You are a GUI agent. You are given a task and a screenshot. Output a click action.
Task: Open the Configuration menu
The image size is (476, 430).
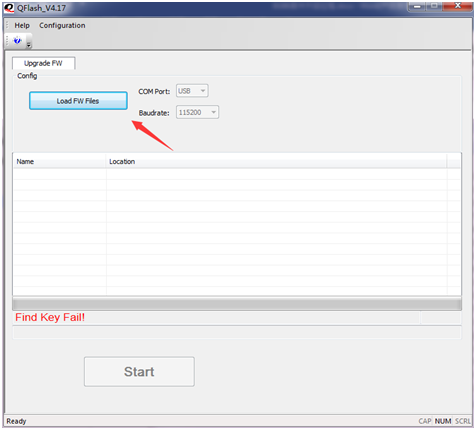(x=62, y=25)
